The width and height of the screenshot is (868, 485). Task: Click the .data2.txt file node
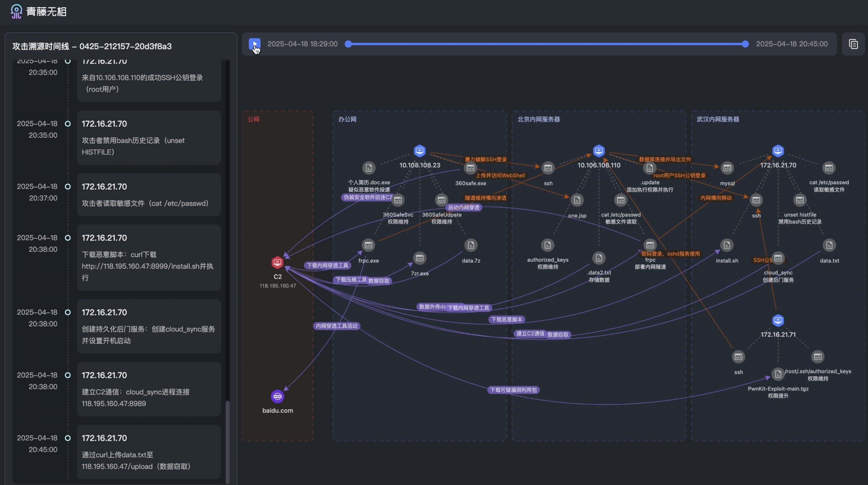click(x=599, y=258)
